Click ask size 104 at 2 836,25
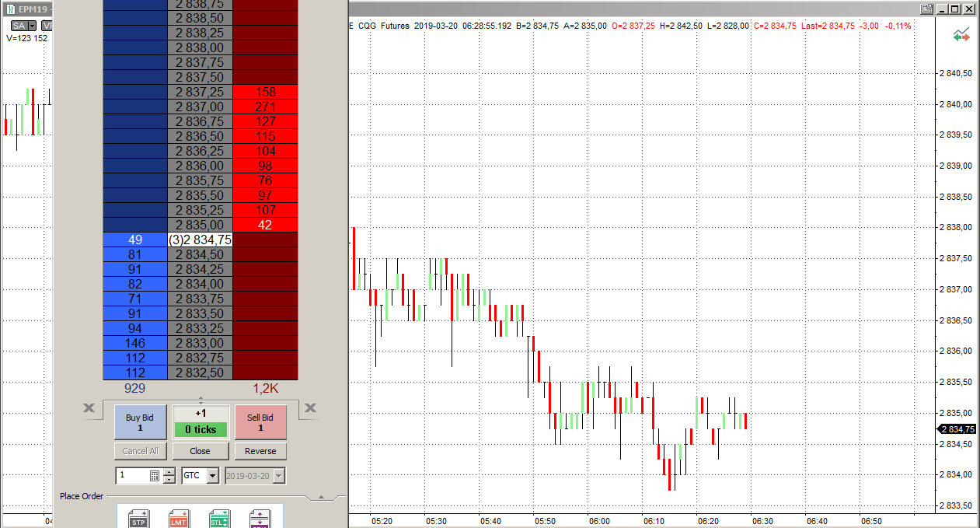The image size is (980, 528). click(266, 151)
